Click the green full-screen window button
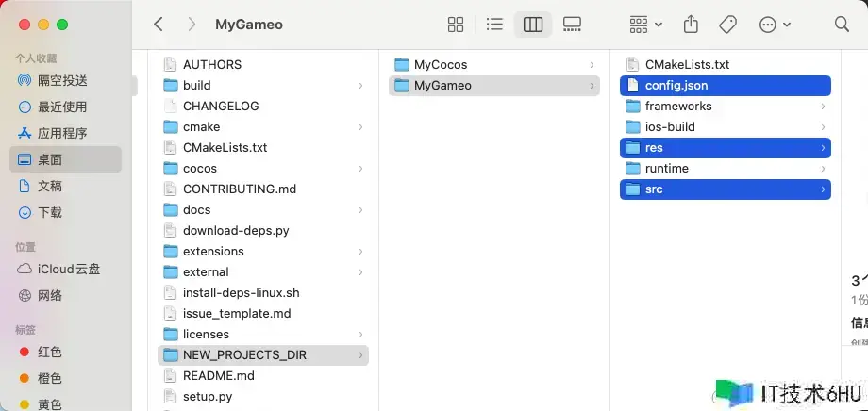This screenshot has width=868, height=411. coord(62,25)
